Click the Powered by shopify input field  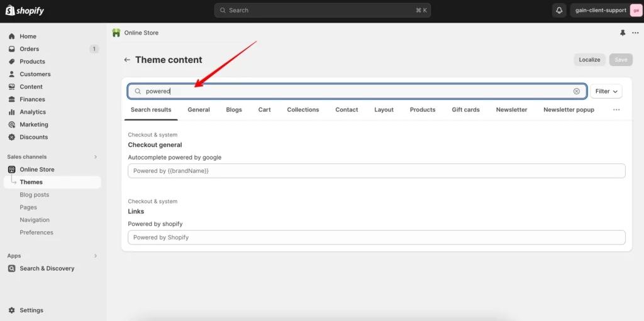point(377,237)
